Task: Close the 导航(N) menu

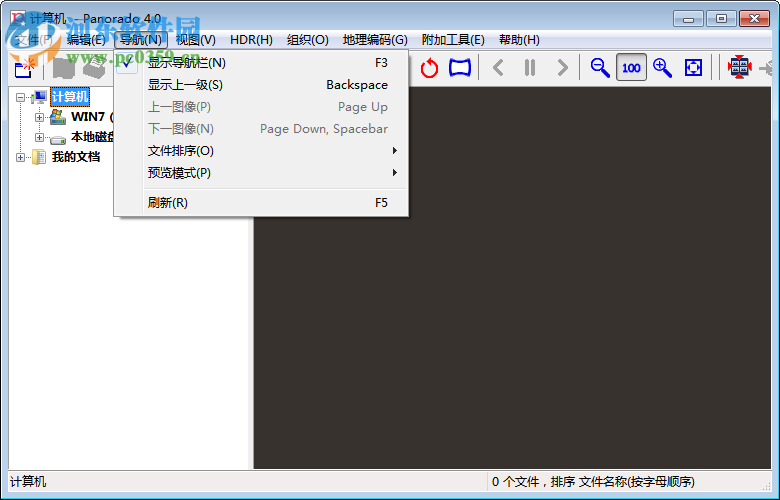Action: tap(141, 40)
